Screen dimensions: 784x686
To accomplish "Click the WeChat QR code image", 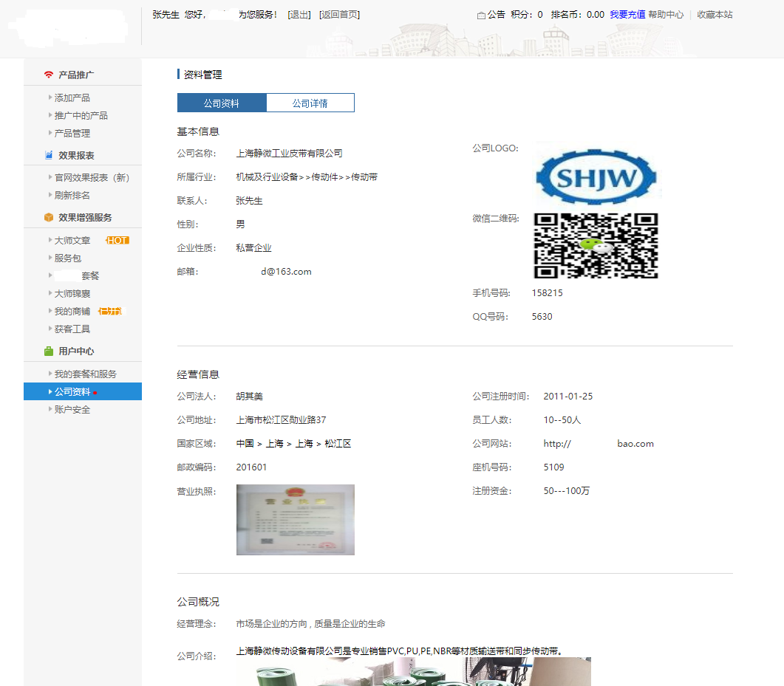I will [596, 246].
